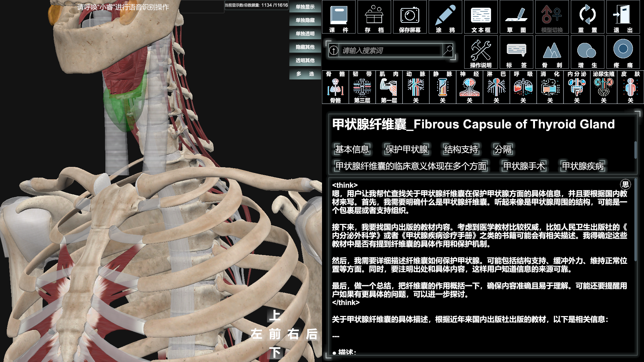Viewport: 644px width, 362px height.
Task: Select the 涂鸦 doodle pencil tool
Action: tap(445, 17)
